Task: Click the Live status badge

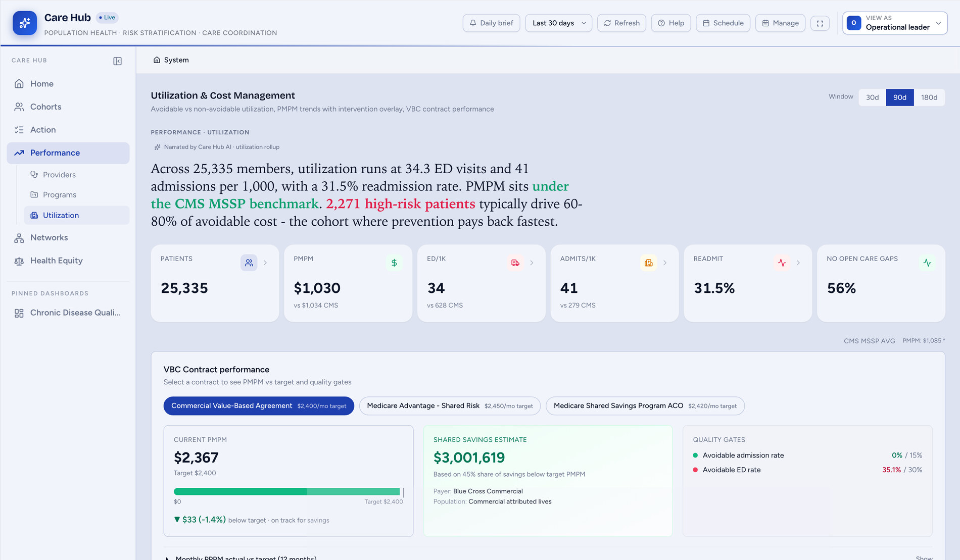Action: (107, 18)
